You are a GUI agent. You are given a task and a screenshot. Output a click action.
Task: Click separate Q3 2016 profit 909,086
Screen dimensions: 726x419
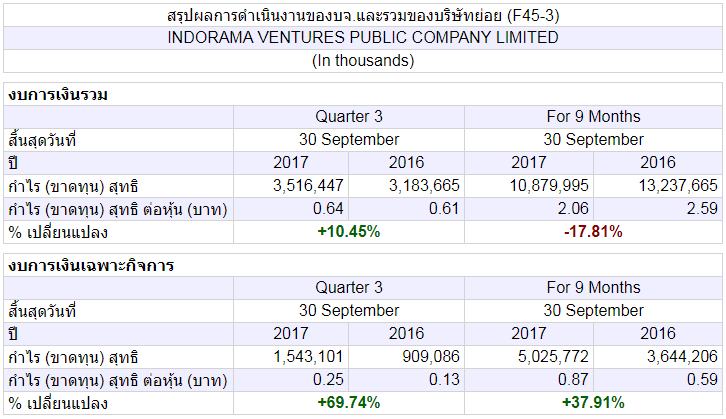[431, 356]
